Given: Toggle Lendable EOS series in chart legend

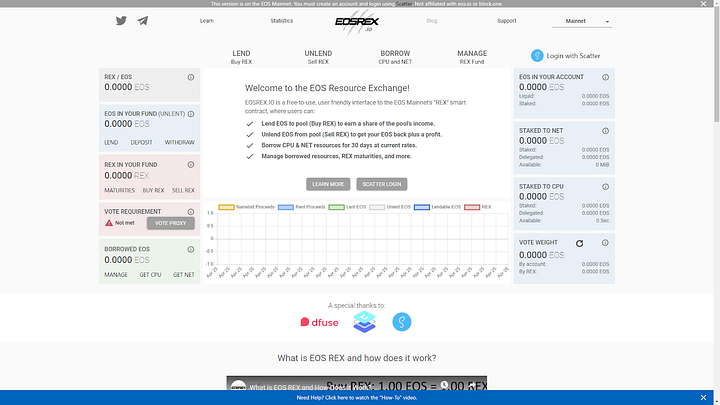Looking at the screenshot, I should click(437, 207).
